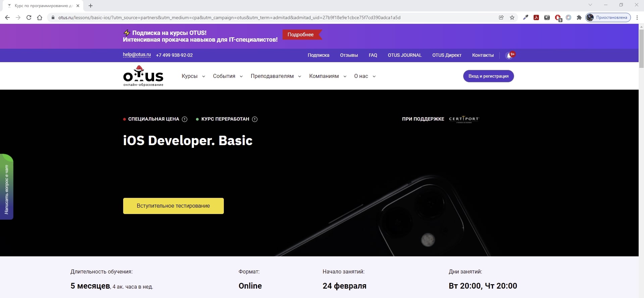Go back to the previous page
Screen dimensions: 644x298
[x=7, y=17]
